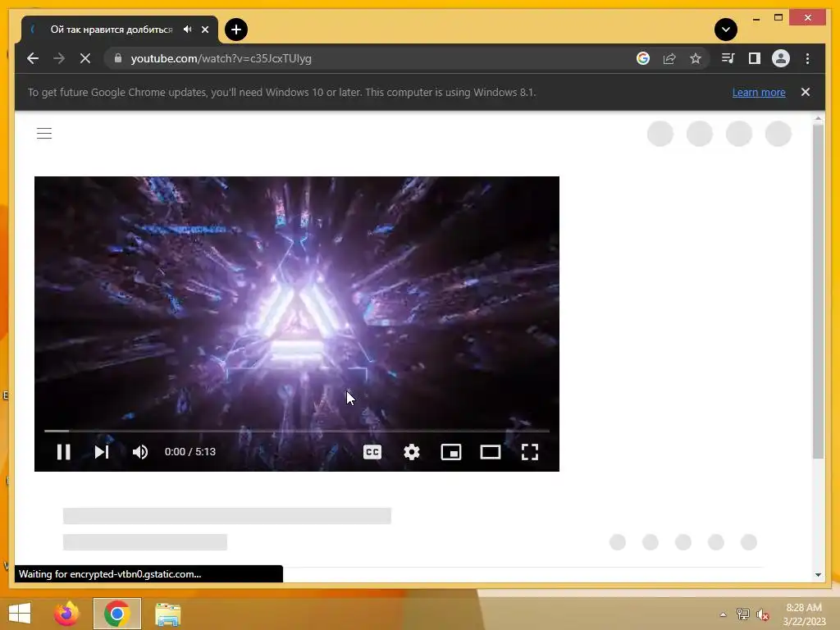Switch to theater mode
Image resolution: width=840 pixels, height=630 pixels.
pos(491,452)
